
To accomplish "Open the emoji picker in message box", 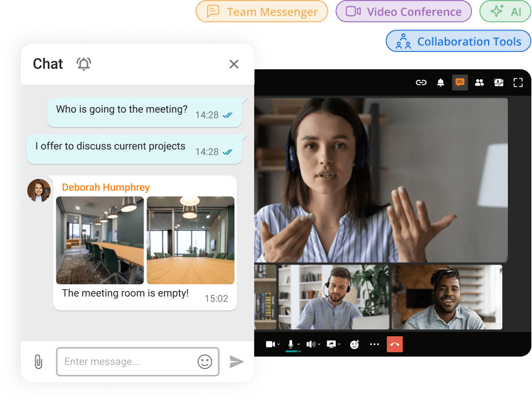I will pos(205,362).
